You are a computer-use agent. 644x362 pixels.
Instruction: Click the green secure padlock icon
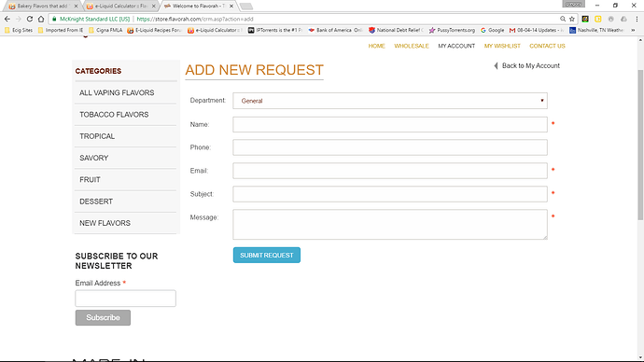(54, 19)
